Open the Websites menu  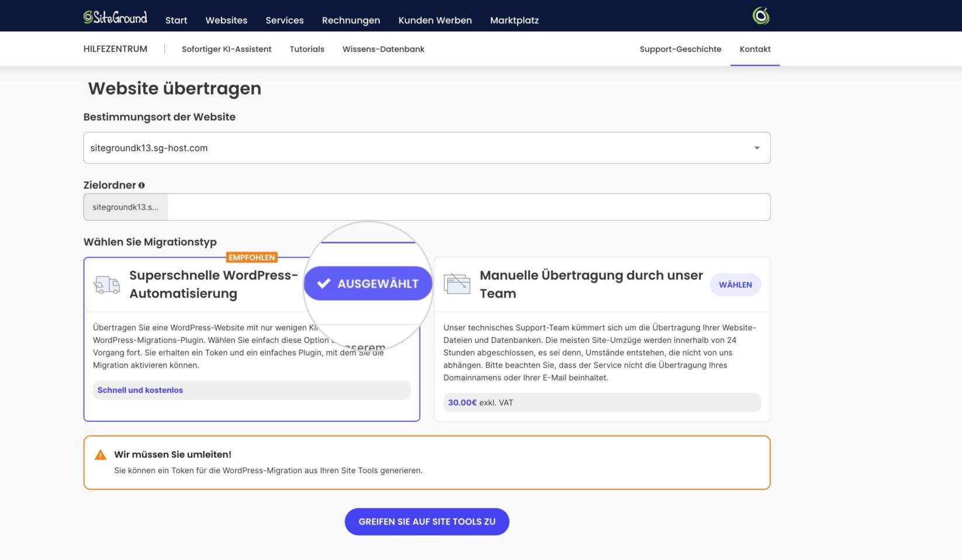coord(226,20)
